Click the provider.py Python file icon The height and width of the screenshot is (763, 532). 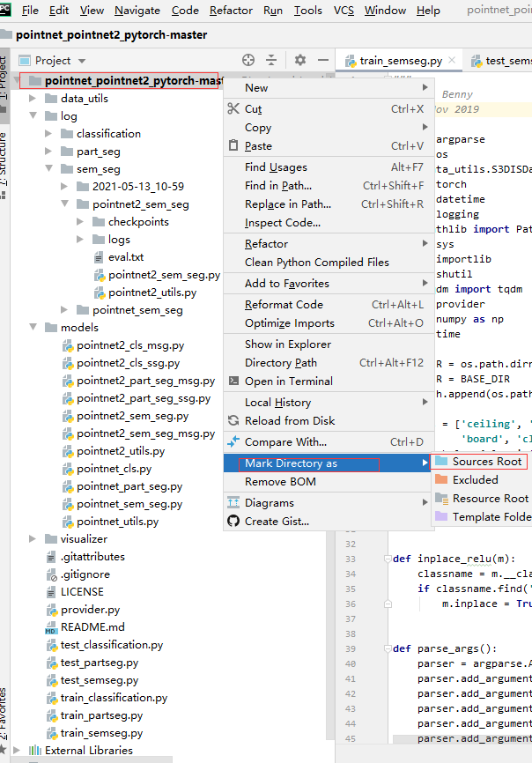pyautogui.click(x=52, y=610)
